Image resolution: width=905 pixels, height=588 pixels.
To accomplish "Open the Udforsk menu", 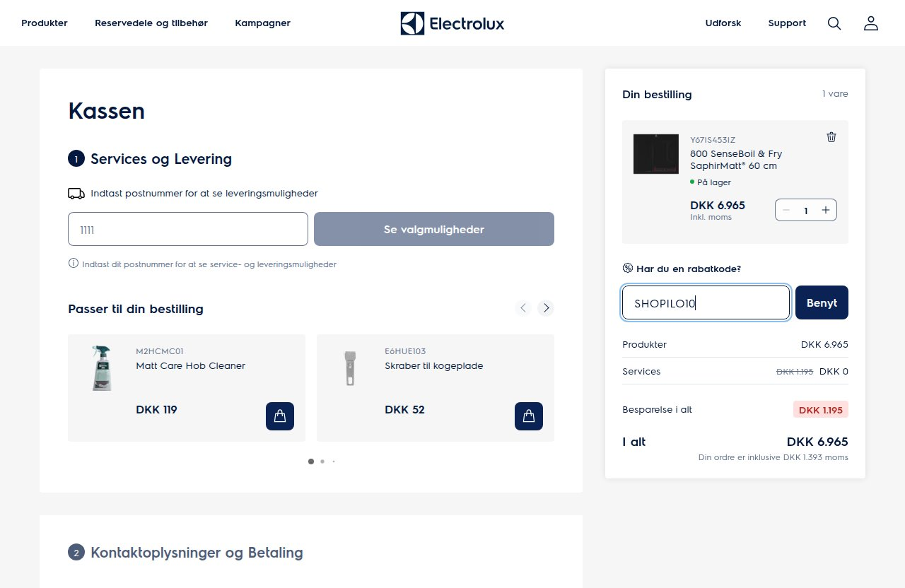I will [x=723, y=23].
